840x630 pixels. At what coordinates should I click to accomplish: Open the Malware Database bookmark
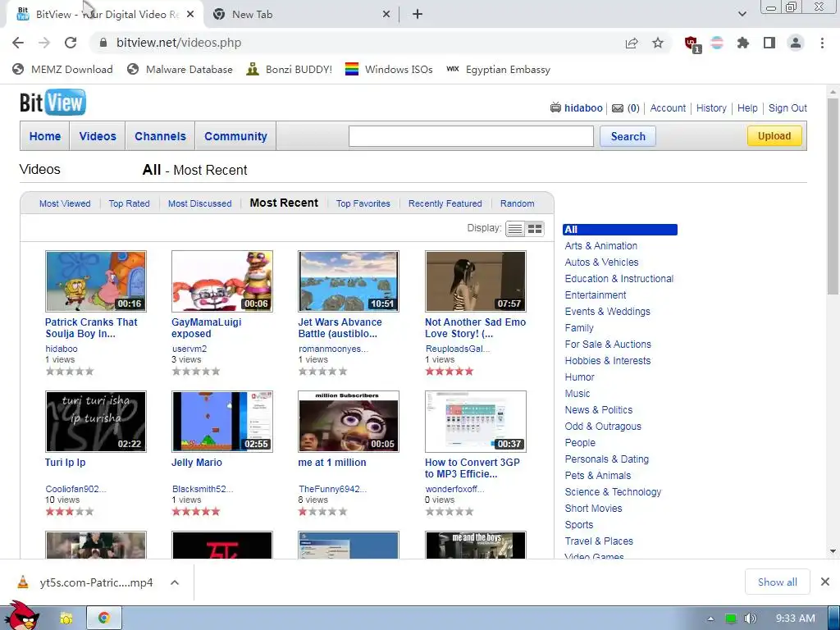(180, 70)
